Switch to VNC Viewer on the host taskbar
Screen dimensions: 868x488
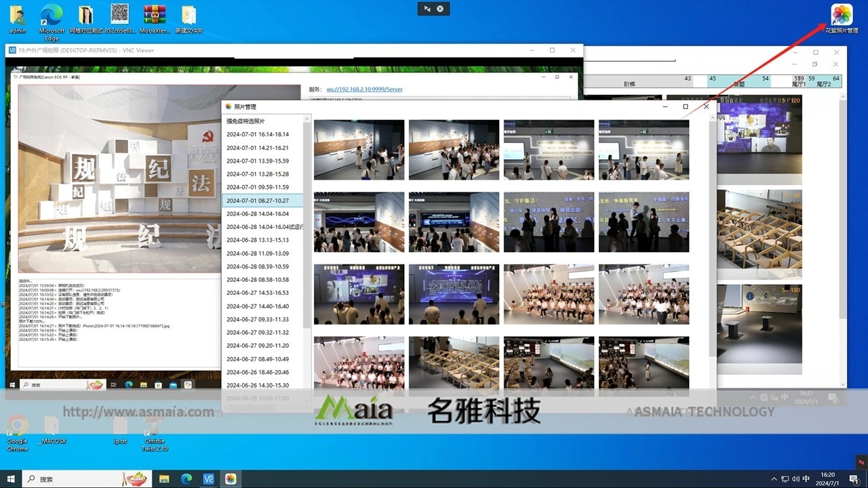click(x=209, y=479)
